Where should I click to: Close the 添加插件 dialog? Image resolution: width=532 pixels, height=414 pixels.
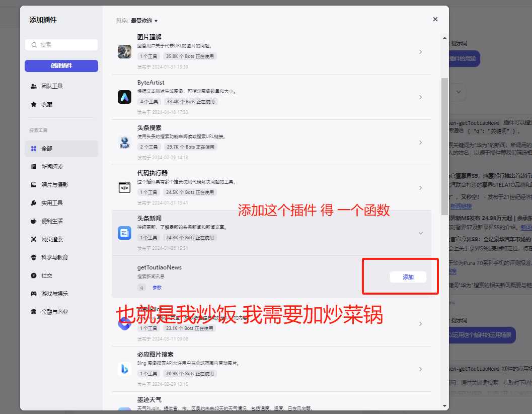click(435, 19)
